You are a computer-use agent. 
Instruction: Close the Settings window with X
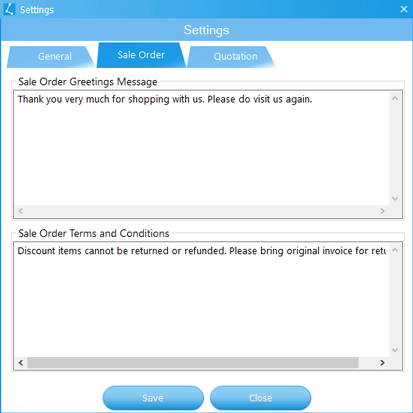coord(404,9)
